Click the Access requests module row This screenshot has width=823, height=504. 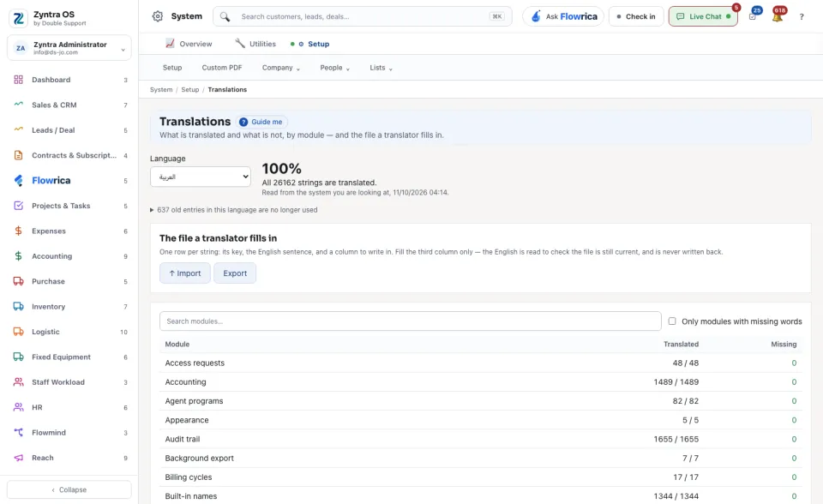coord(481,363)
